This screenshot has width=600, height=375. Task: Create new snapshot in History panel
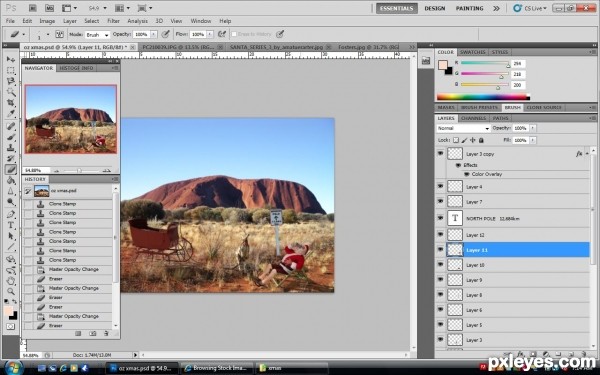tap(93, 334)
